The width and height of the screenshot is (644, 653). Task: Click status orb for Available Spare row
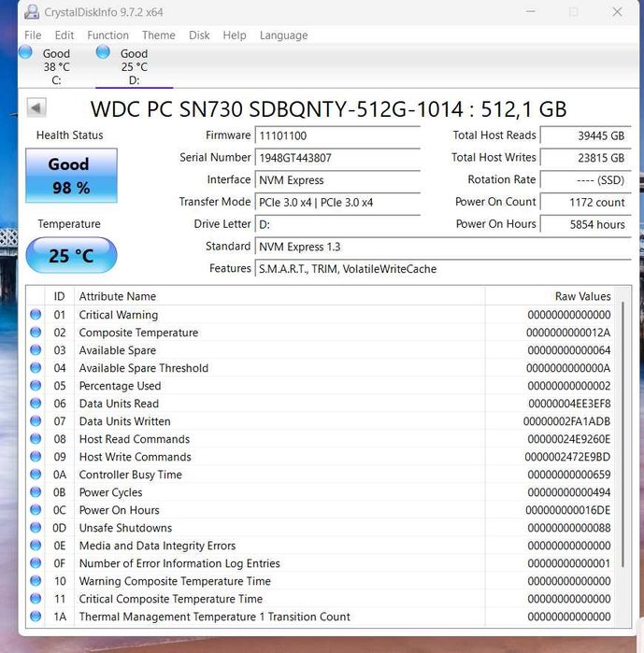[x=36, y=350]
